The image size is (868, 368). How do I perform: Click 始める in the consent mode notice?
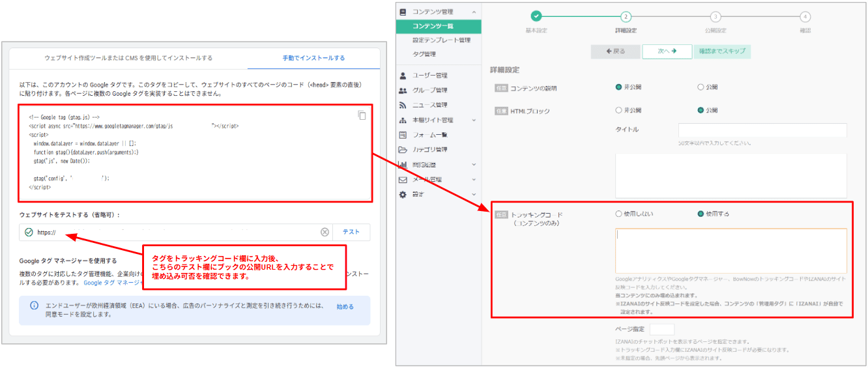[345, 306]
